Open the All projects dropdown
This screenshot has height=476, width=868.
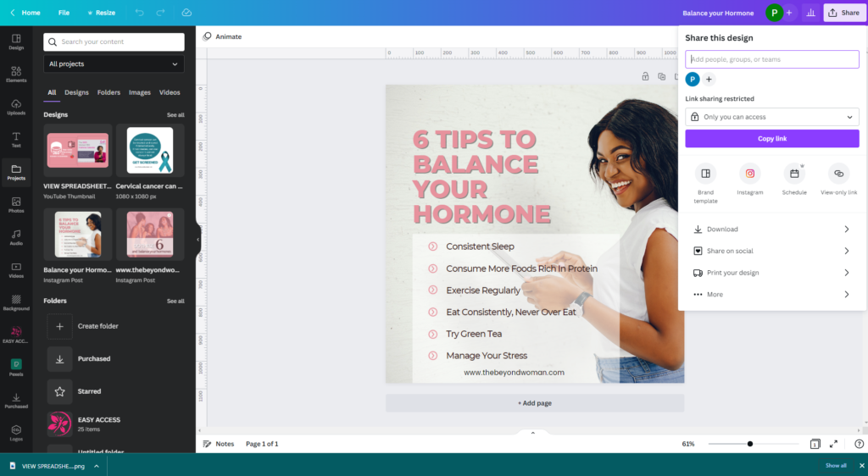click(x=114, y=64)
